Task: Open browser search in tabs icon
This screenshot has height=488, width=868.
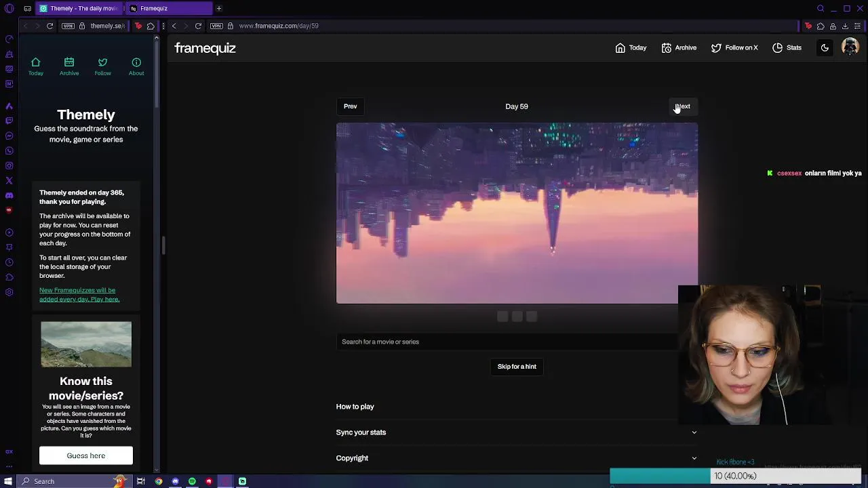Action: (821, 8)
